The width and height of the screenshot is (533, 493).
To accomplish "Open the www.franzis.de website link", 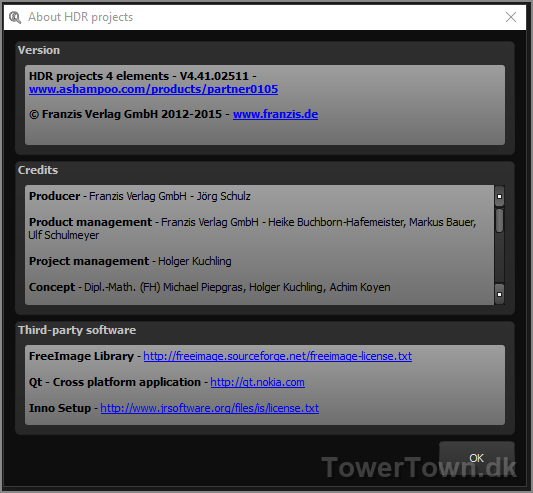I will tap(275, 114).
